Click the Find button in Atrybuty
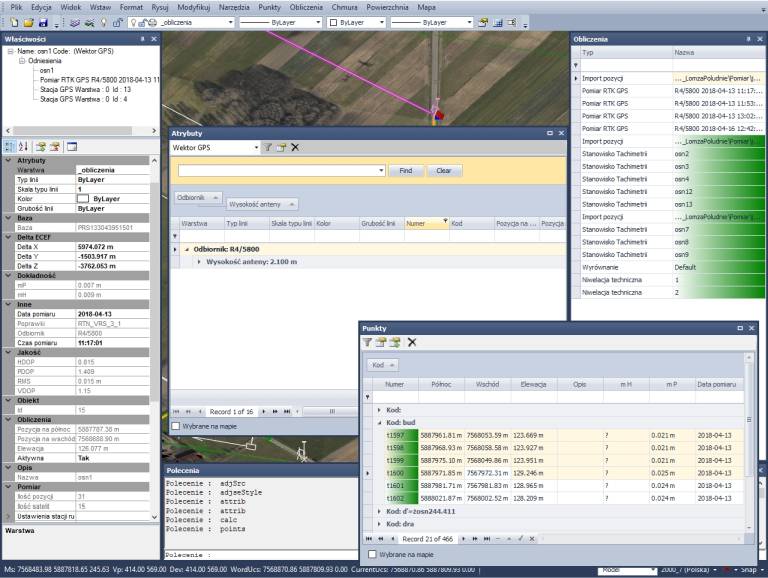 click(405, 171)
